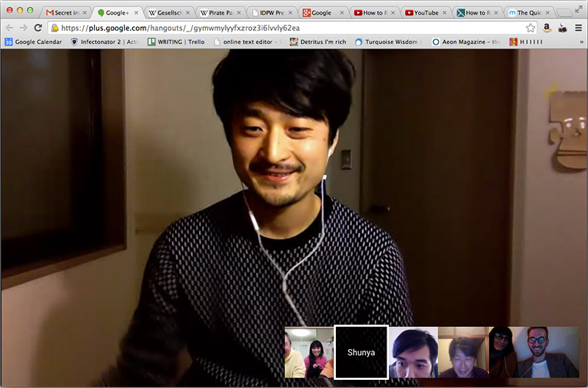Bookmark this page with the star icon
The image size is (588, 388).
(x=530, y=28)
